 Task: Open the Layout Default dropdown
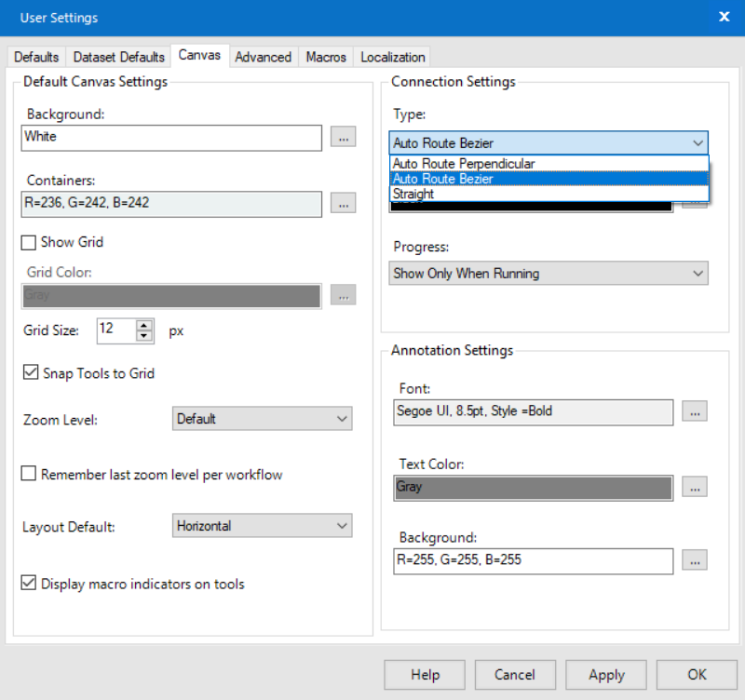pyautogui.click(x=263, y=526)
